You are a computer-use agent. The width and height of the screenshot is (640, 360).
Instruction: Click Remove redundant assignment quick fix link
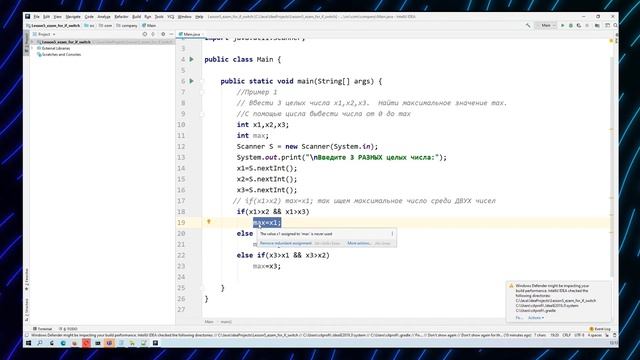point(285,243)
